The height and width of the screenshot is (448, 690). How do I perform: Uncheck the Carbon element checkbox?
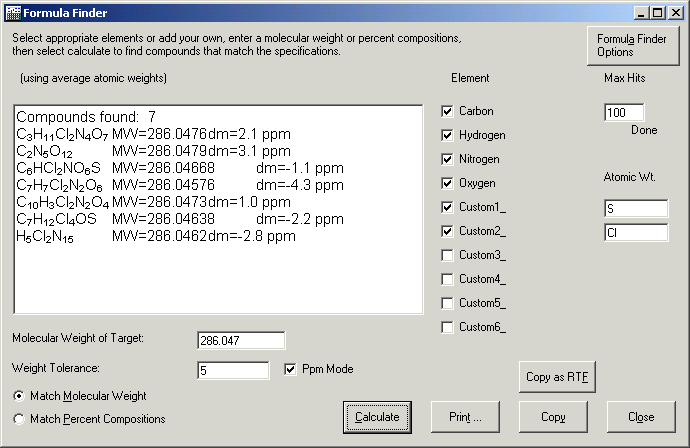(x=447, y=111)
